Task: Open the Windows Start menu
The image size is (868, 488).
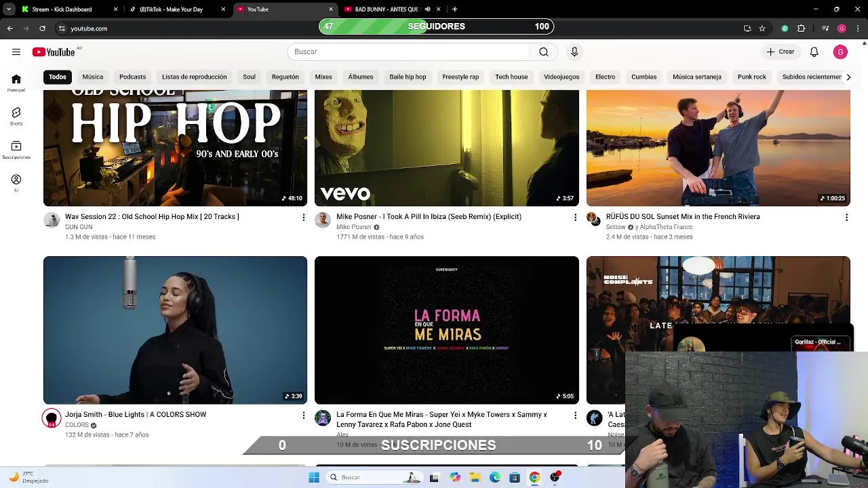Action: tap(313, 477)
